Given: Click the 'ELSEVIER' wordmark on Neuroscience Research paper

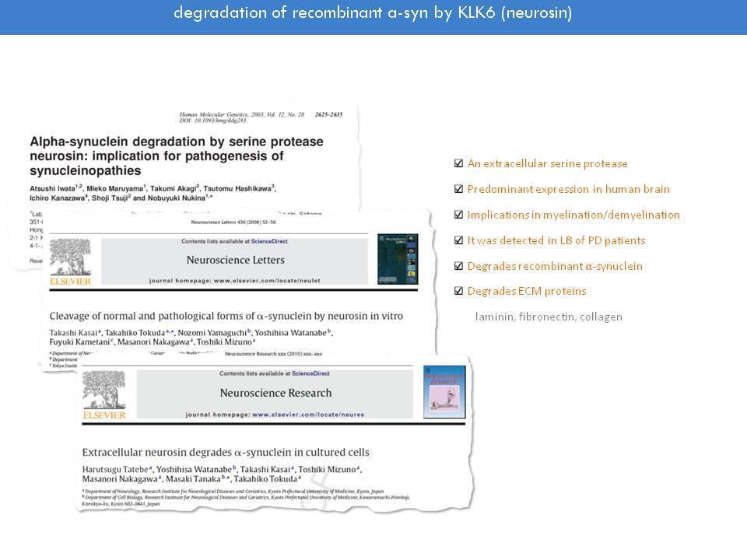Looking at the screenshot, I should (x=103, y=415).
